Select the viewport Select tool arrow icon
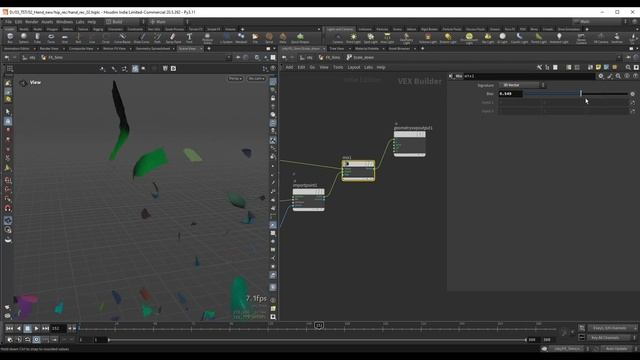This screenshot has width=640, height=360. coord(8,112)
